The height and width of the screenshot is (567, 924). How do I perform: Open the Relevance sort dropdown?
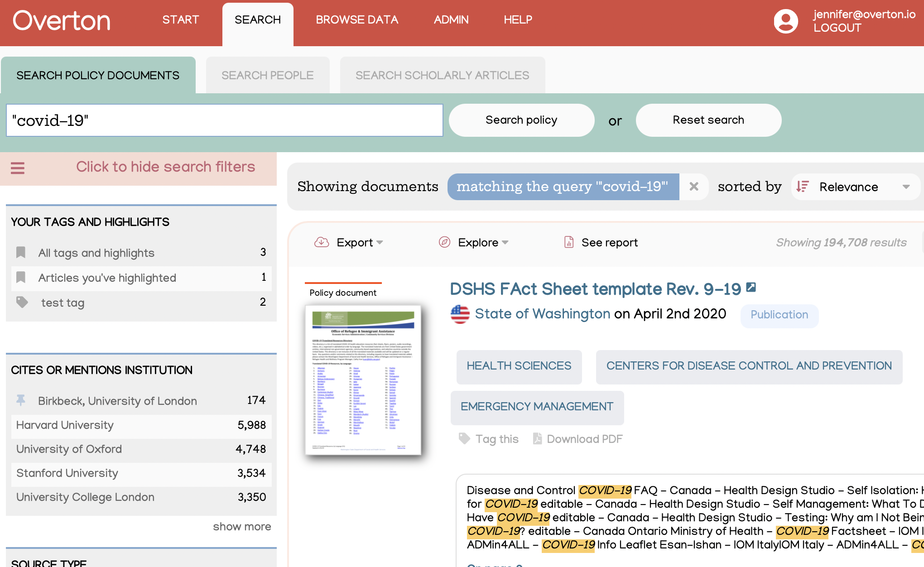click(855, 187)
